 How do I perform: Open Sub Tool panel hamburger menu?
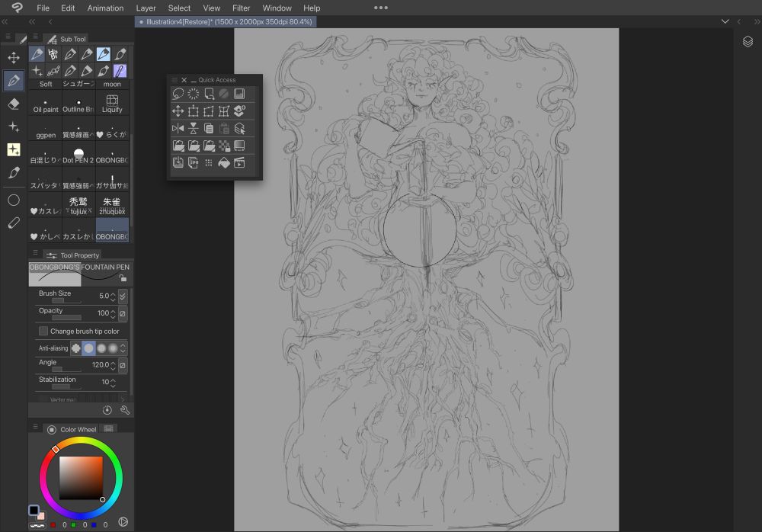(36, 37)
